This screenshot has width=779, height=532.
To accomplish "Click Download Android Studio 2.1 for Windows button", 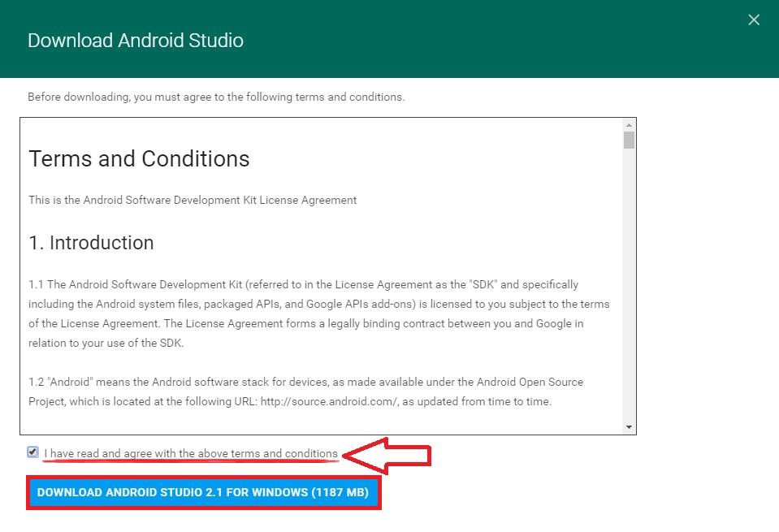I will point(203,492).
